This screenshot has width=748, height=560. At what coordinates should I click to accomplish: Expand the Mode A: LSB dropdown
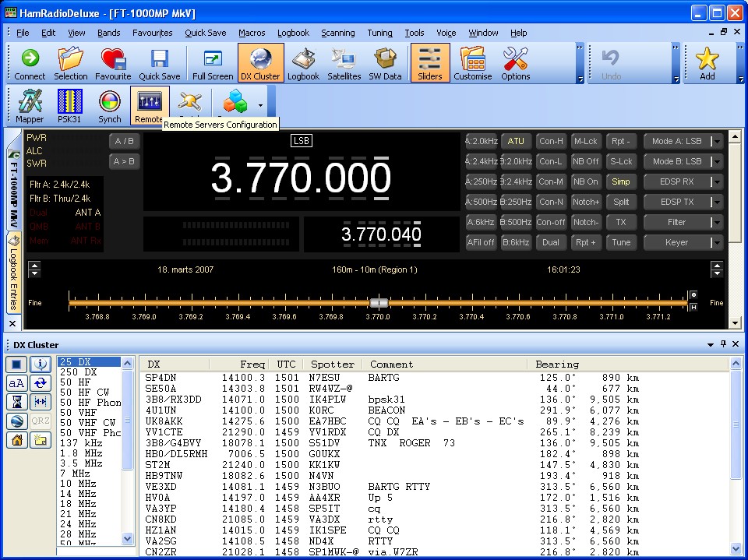tap(717, 141)
